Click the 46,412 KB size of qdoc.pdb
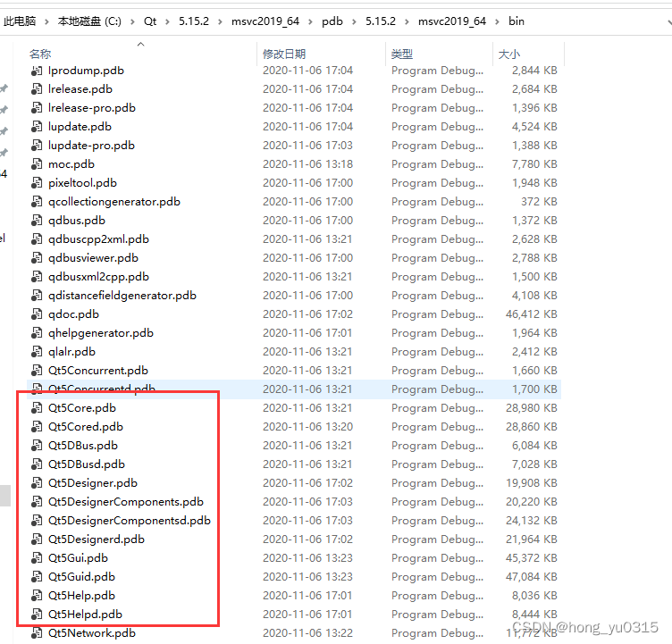Image resolution: width=672 pixels, height=644 pixels. (x=532, y=314)
